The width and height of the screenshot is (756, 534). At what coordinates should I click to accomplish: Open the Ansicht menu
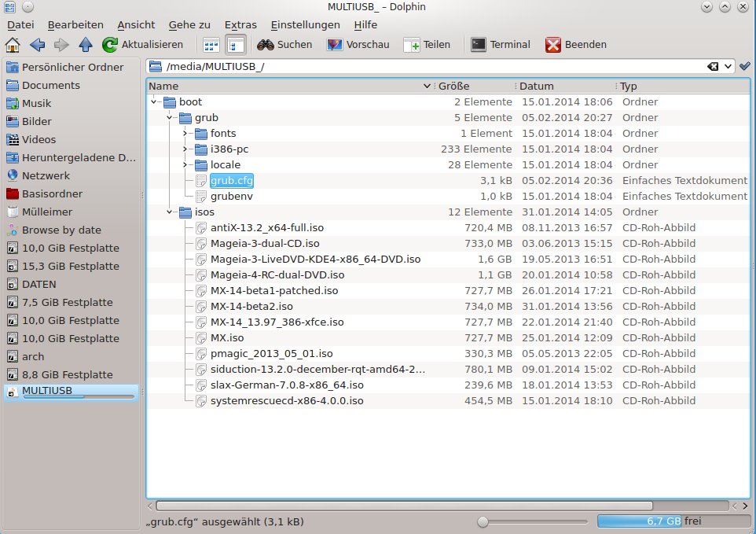136,24
